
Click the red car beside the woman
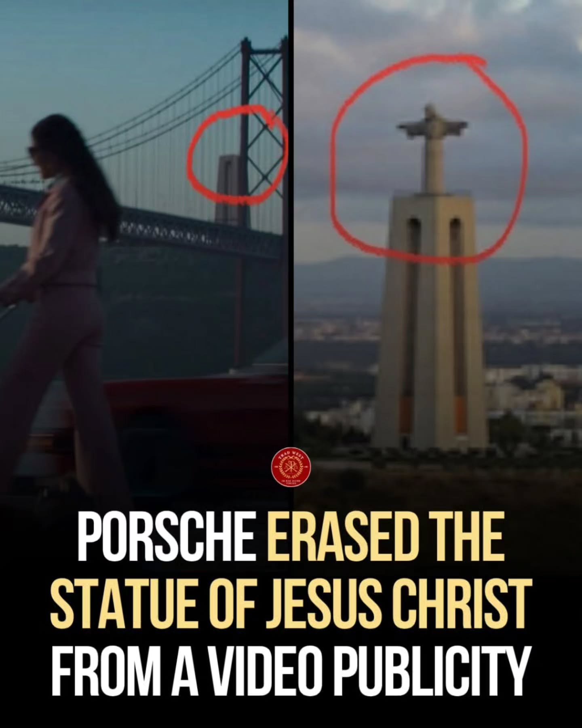[202, 404]
